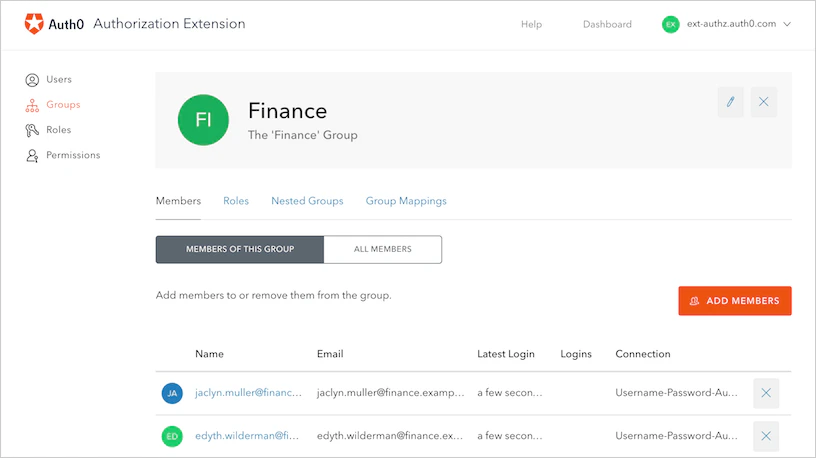Viewport: 816px width, 458px height.
Task: Click the Auth0 shield logo
Action: [x=34, y=24]
